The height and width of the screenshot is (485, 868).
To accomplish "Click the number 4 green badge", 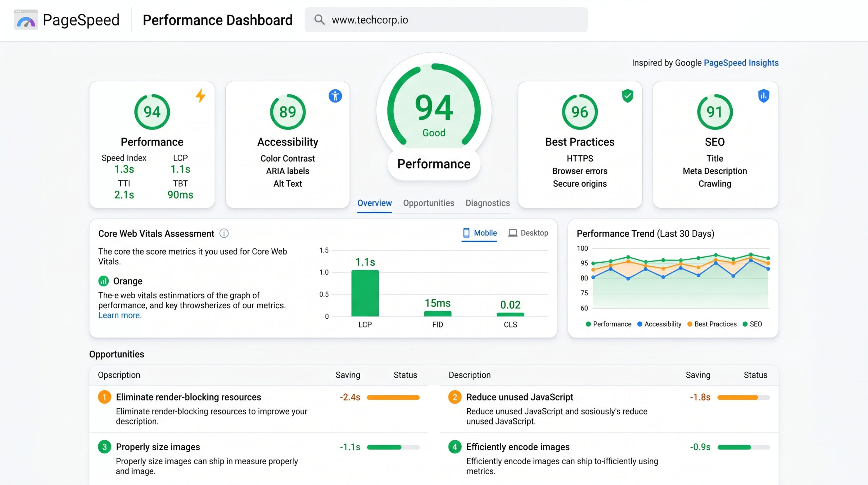I will 455,447.
